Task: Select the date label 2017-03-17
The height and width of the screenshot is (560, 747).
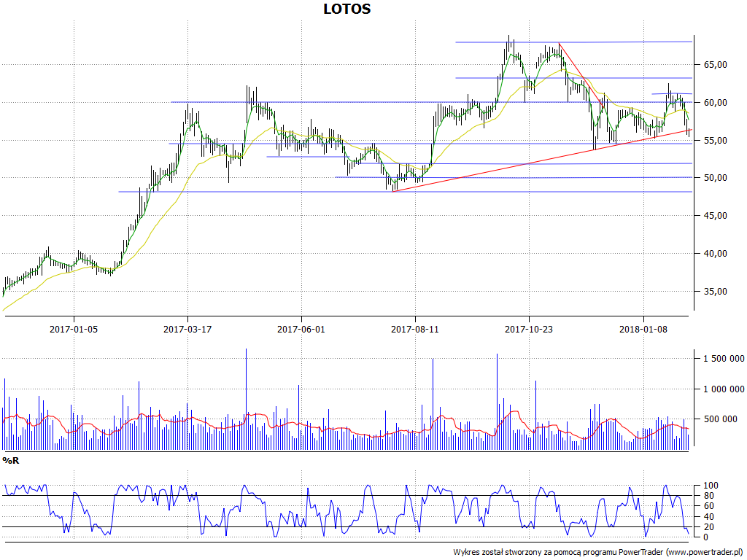Action: [x=187, y=329]
